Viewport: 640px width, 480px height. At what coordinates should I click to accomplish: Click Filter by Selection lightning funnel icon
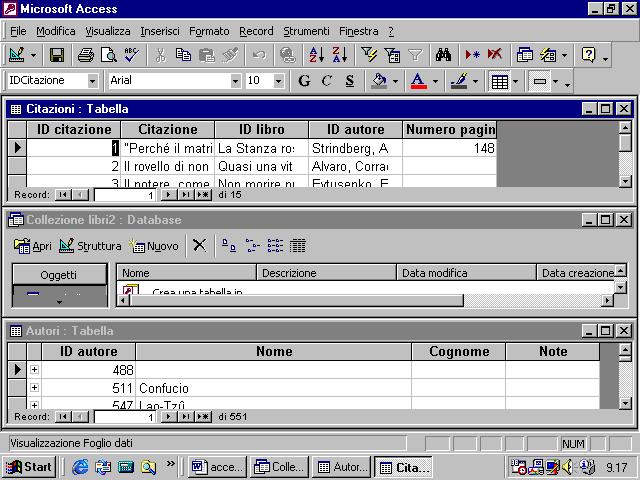[x=369, y=55]
